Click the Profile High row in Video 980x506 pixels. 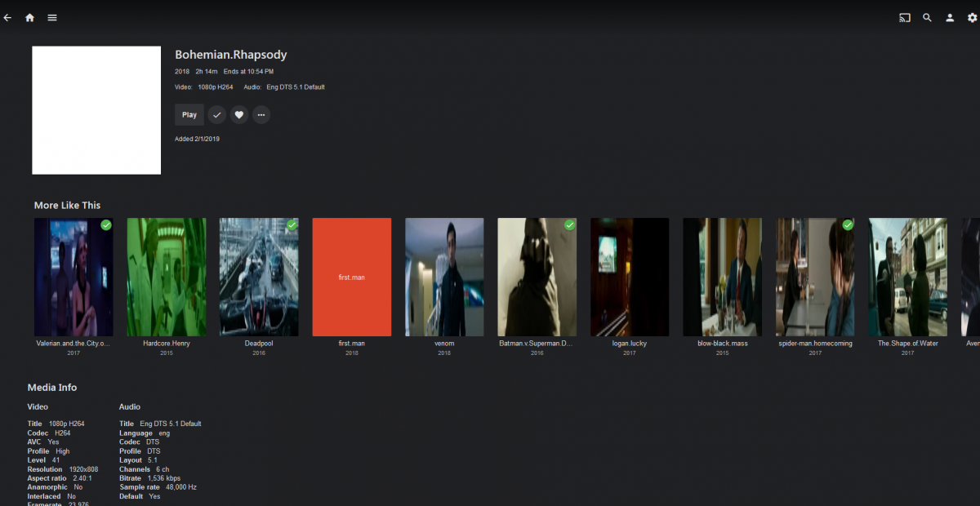click(x=49, y=451)
